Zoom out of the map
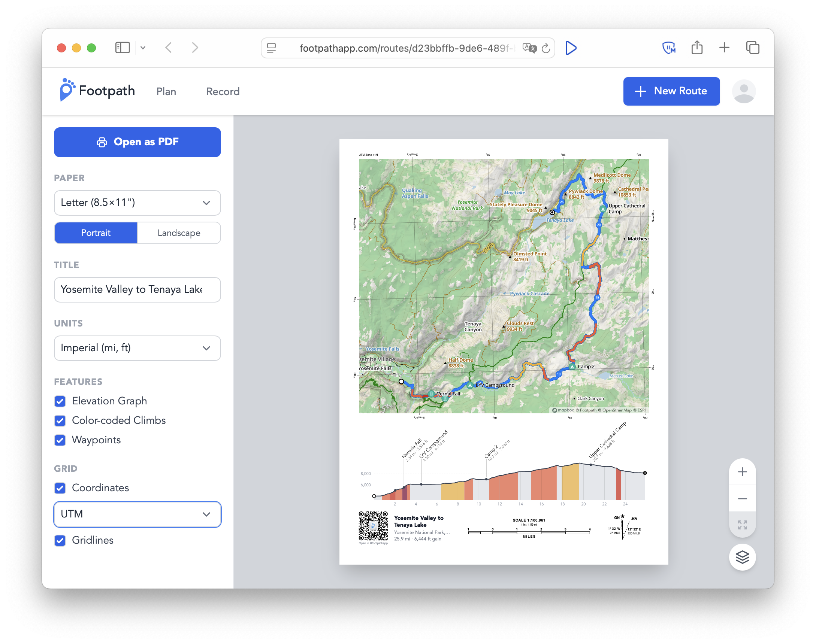This screenshot has height=644, width=816. click(742, 498)
